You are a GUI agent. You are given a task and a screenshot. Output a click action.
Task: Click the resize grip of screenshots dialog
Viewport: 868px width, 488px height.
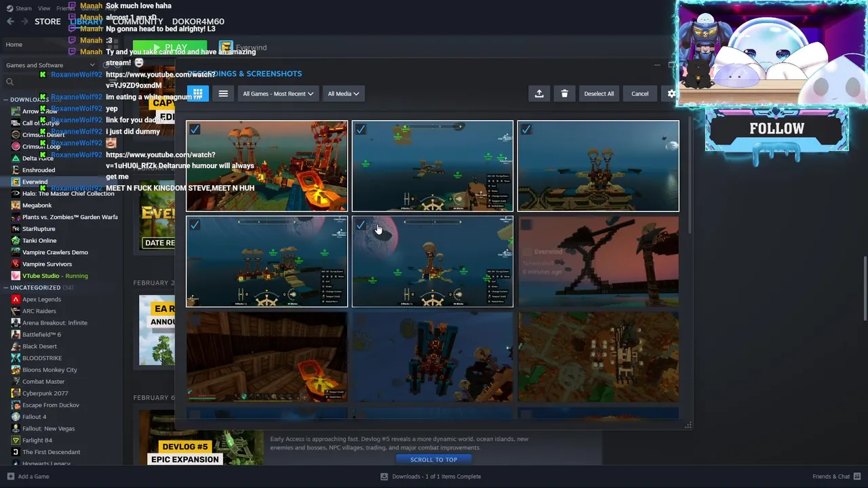(x=688, y=425)
